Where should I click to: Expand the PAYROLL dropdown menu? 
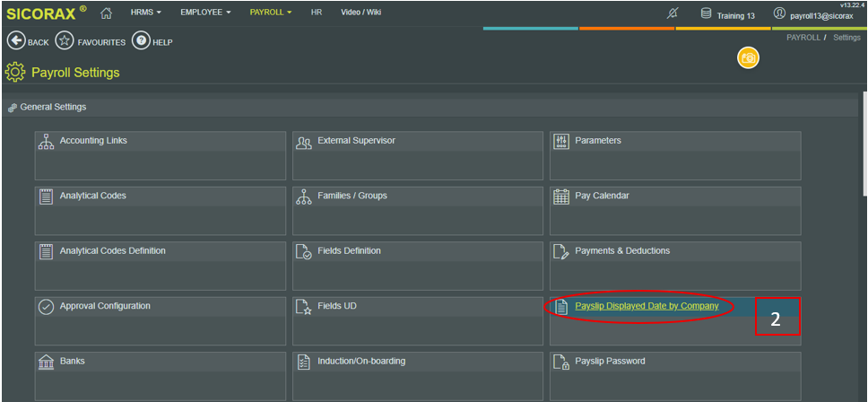[x=271, y=13]
